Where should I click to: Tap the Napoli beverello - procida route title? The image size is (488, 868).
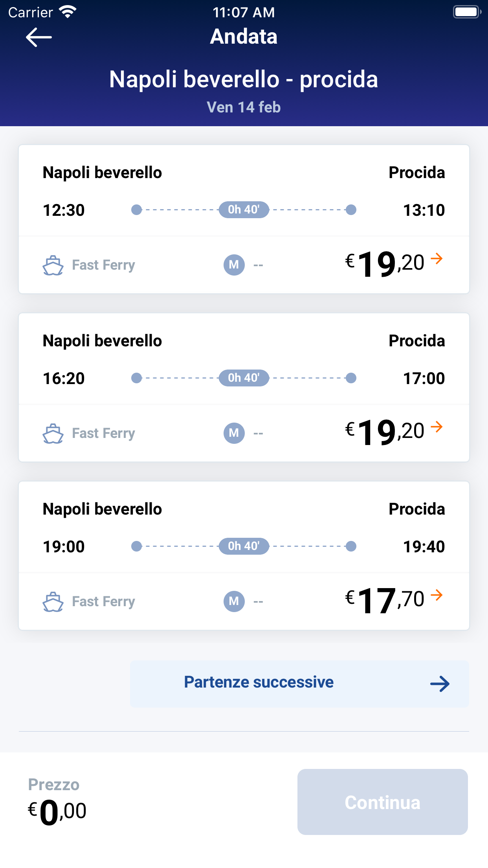[244, 79]
